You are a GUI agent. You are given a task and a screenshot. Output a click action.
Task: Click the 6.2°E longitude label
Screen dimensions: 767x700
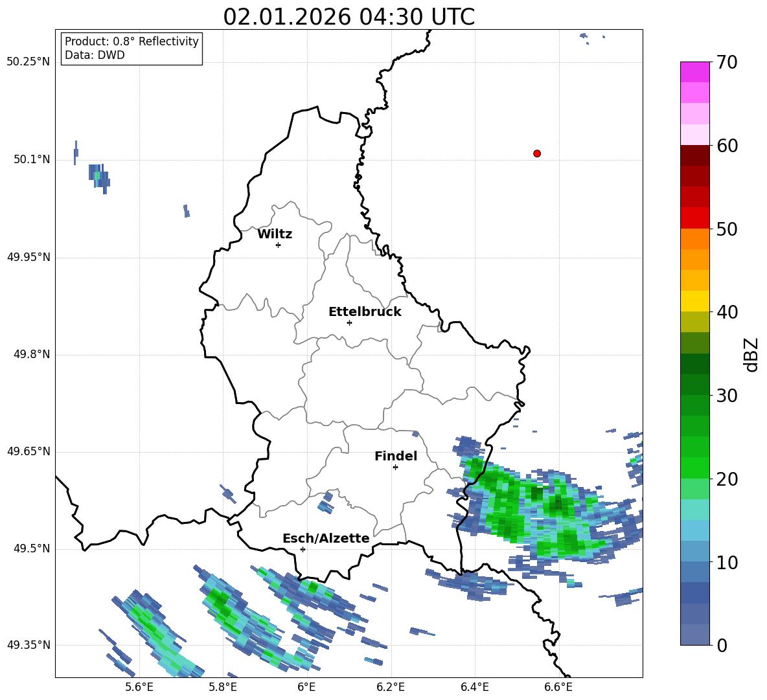(391, 687)
